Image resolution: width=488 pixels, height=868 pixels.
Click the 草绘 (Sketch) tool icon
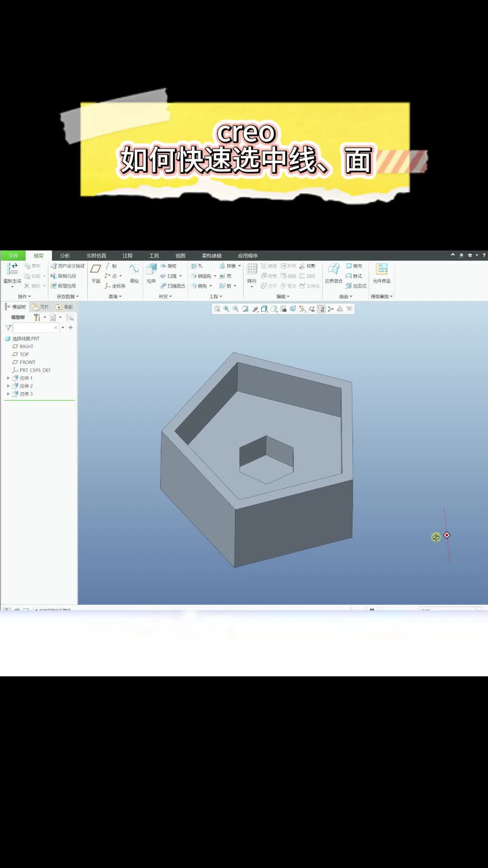(x=134, y=273)
